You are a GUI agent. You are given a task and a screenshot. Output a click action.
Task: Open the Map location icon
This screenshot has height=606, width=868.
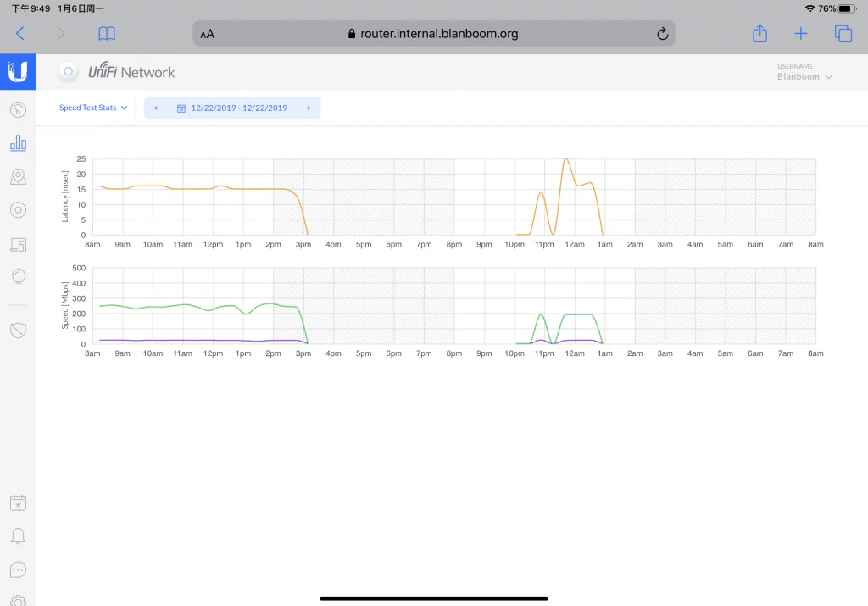click(19, 176)
